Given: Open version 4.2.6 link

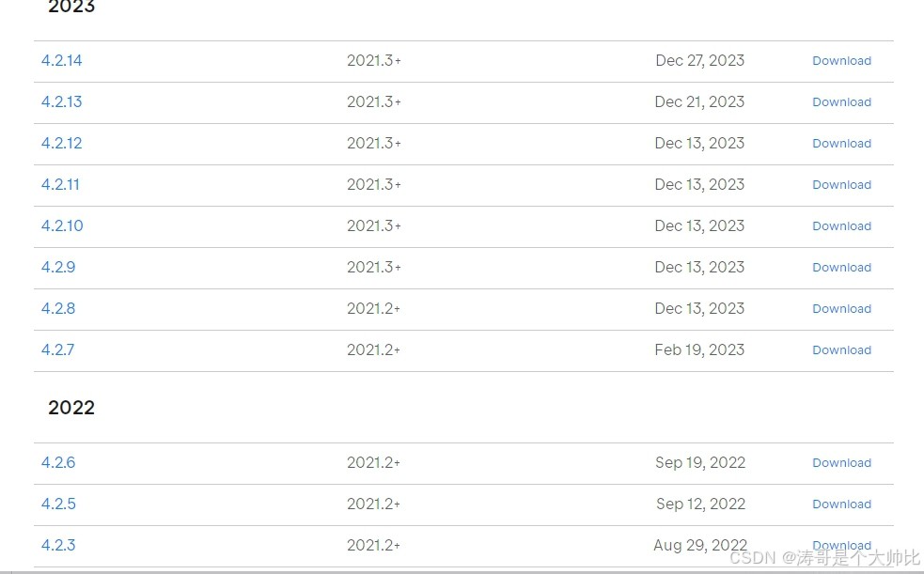Looking at the screenshot, I should click(x=58, y=462).
